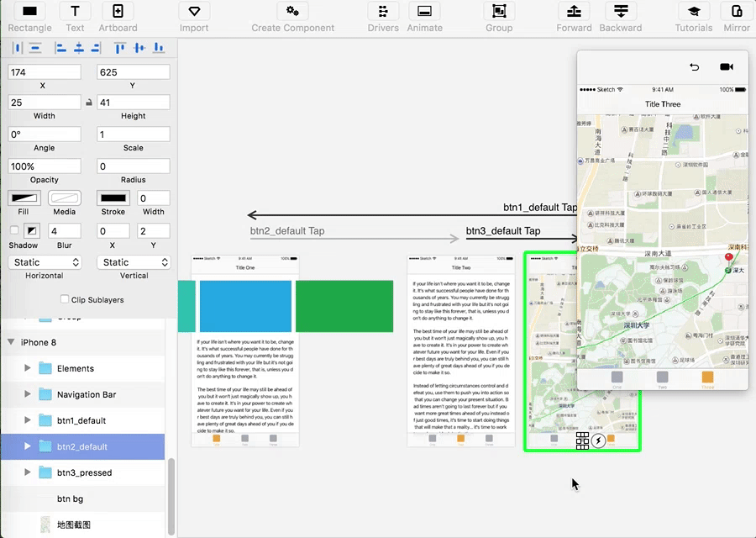
Task: Open the Stroke color swatch
Action: pyautogui.click(x=113, y=198)
